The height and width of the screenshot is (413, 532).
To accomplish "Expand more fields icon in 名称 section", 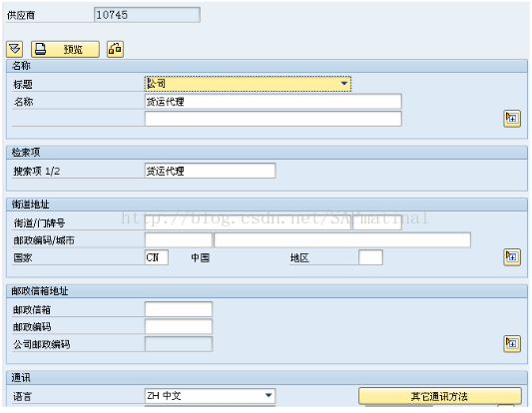I will click(512, 119).
